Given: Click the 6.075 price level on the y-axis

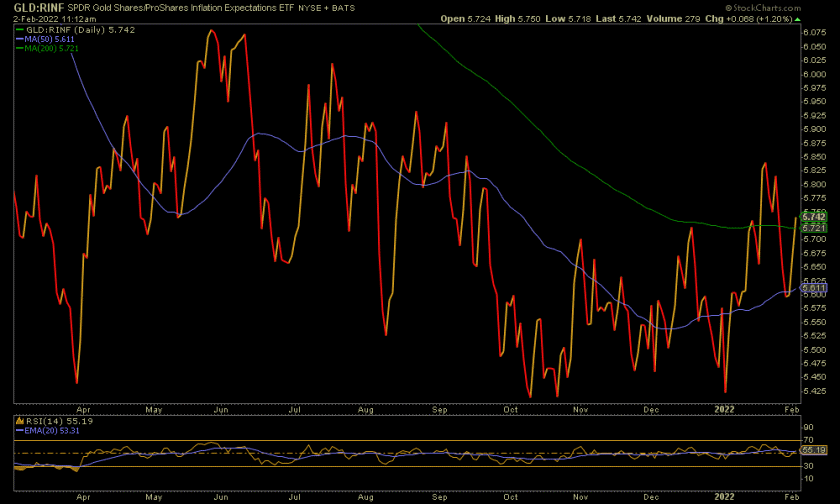Looking at the screenshot, I should pyautogui.click(x=812, y=31).
